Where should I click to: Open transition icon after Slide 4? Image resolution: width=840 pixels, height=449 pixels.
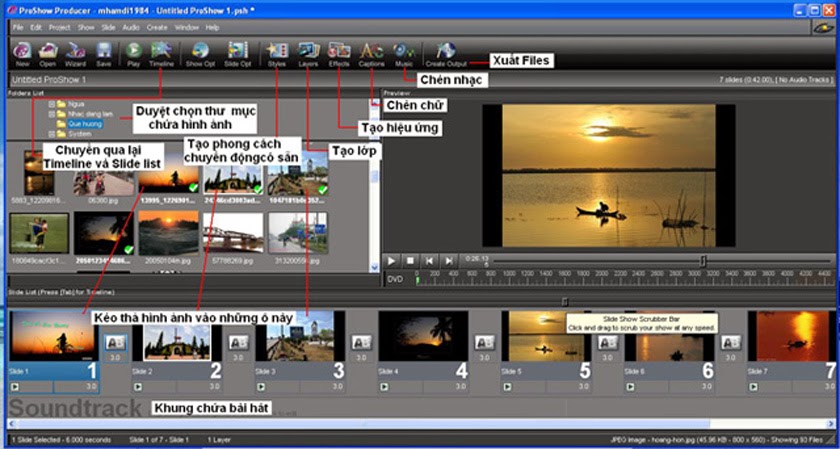point(484,342)
